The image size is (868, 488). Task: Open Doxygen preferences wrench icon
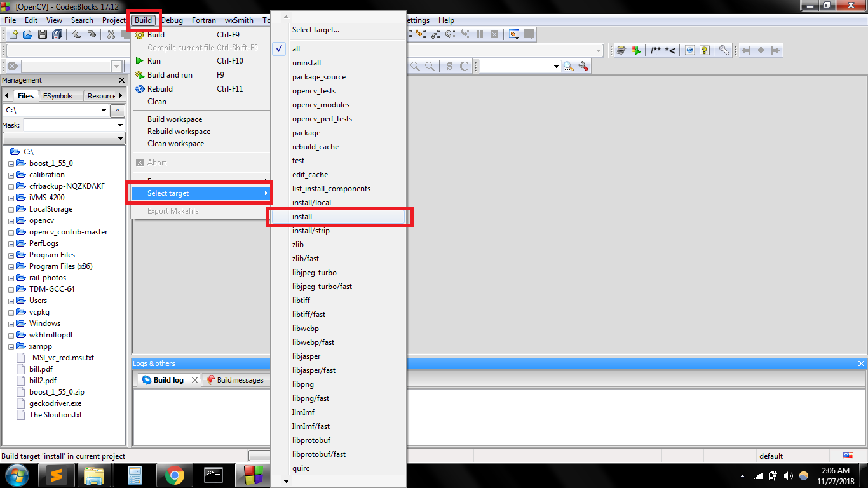(x=724, y=50)
